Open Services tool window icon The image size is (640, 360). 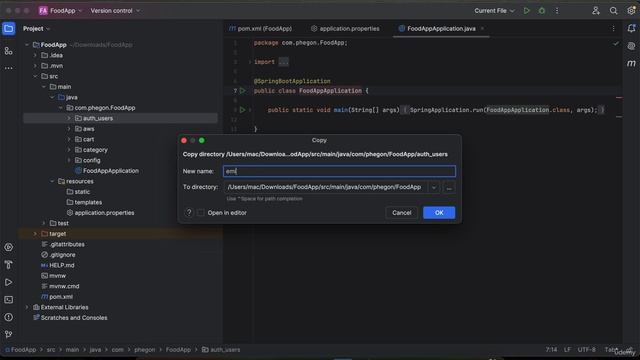(9, 247)
